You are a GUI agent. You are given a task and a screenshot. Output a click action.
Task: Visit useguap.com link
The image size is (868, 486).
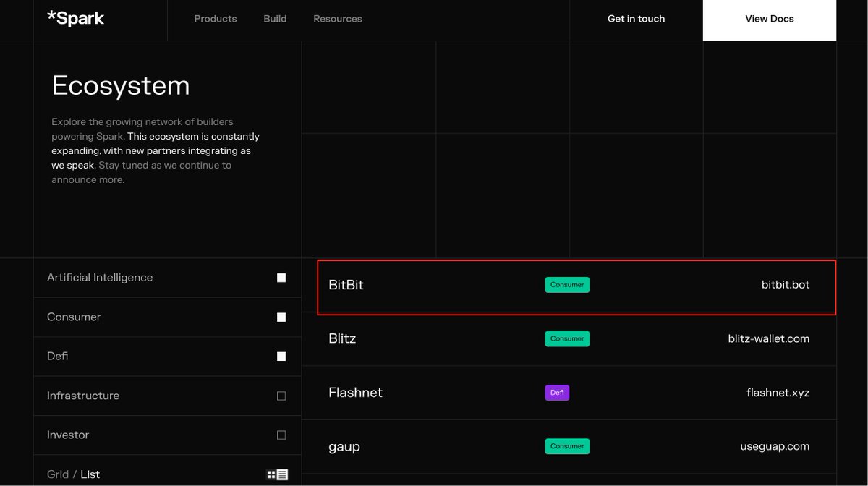click(775, 446)
